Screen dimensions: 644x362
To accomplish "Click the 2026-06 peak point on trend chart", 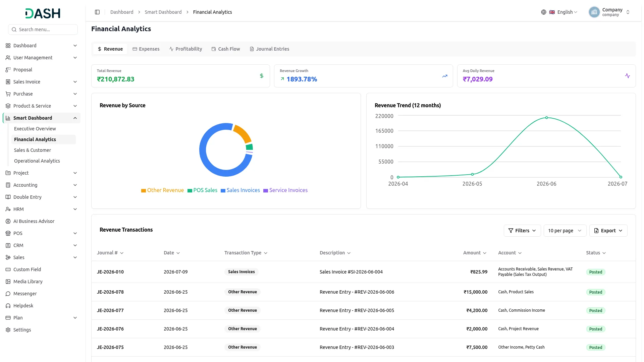I will 546,118.
